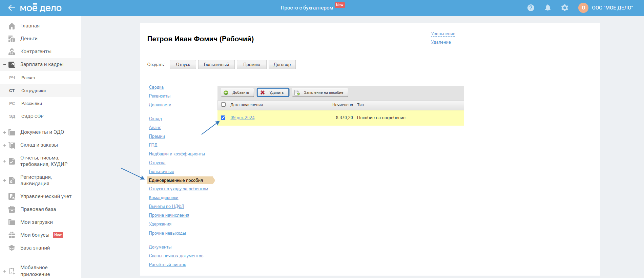Click the Регистрация, ликвидация icon

[12, 180]
